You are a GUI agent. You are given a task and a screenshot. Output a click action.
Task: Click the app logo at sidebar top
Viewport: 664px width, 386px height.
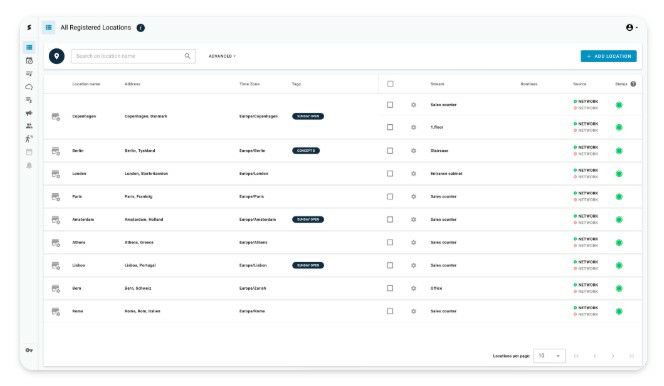coord(29,28)
